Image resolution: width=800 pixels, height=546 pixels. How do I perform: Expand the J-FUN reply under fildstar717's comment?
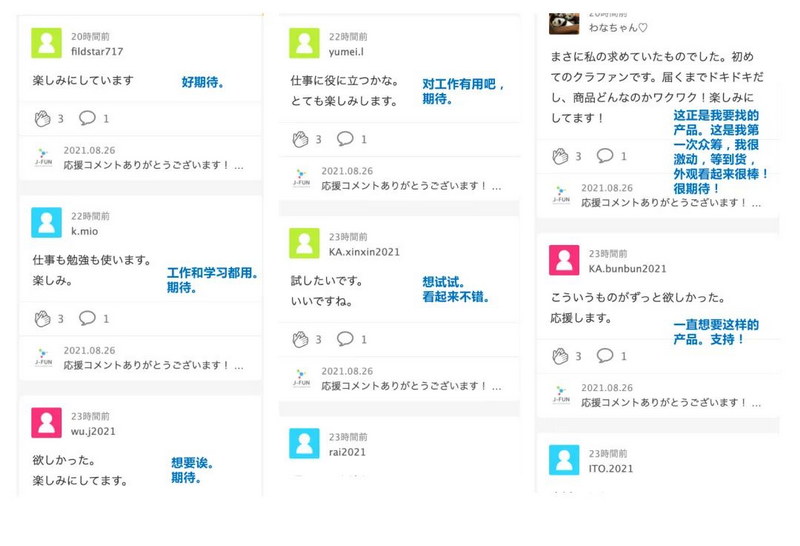[154, 165]
